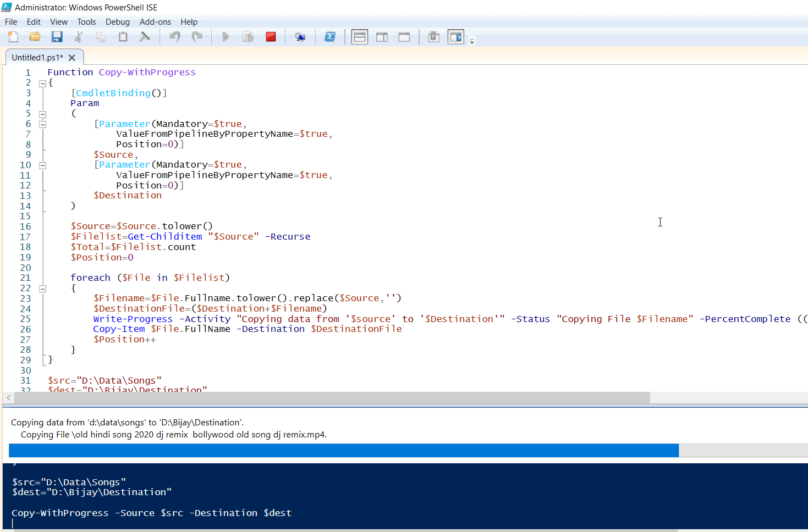Collapse the foreach loop code block
The image size is (808, 532).
[x=43, y=288]
